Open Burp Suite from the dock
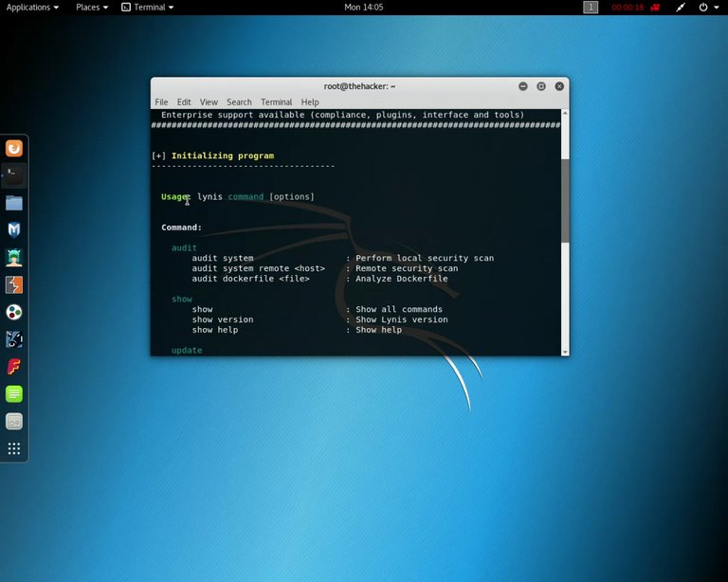 point(14,284)
